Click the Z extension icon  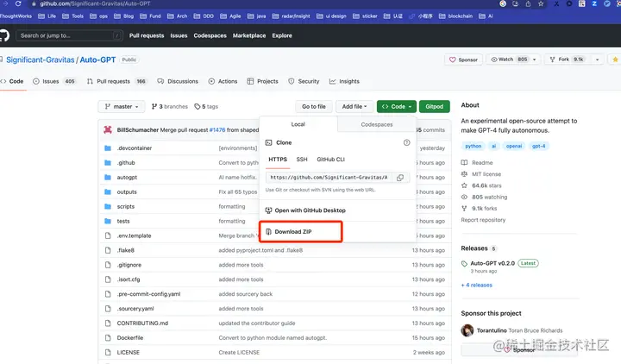click(594, 3)
